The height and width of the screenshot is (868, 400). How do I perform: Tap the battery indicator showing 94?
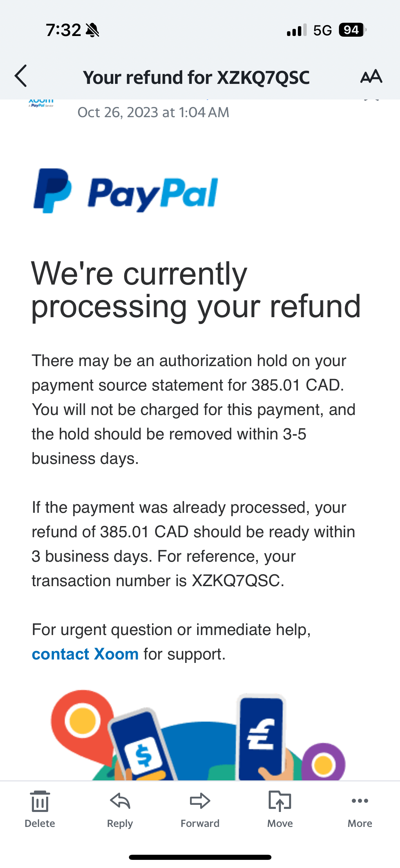coord(352,30)
